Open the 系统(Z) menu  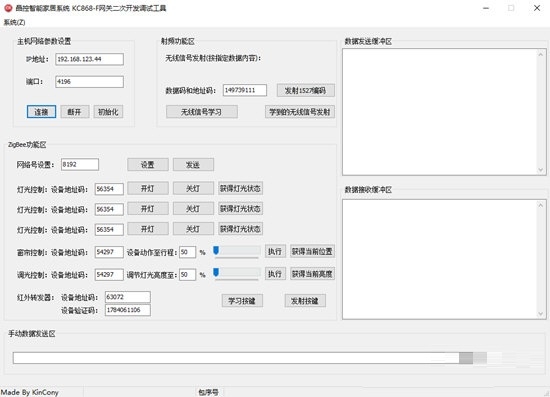click(14, 22)
